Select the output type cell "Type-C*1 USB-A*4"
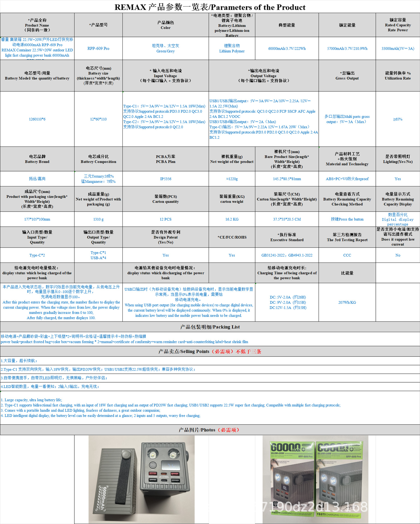The image size is (420, 524). [98, 255]
